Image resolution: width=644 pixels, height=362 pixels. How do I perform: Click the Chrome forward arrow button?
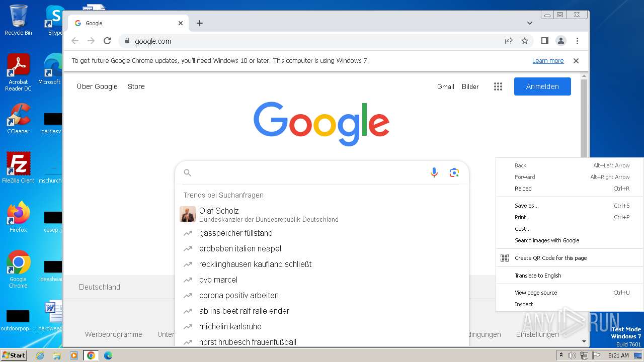(x=91, y=41)
